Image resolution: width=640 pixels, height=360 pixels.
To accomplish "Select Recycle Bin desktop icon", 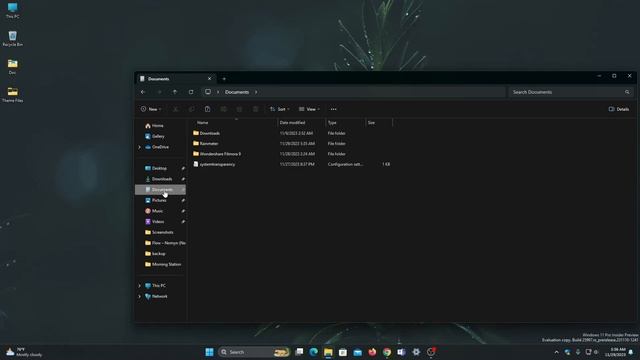I will (x=12, y=39).
